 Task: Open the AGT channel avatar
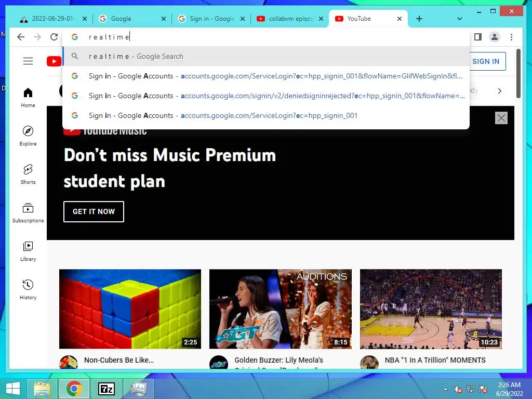tap(219, 363)
